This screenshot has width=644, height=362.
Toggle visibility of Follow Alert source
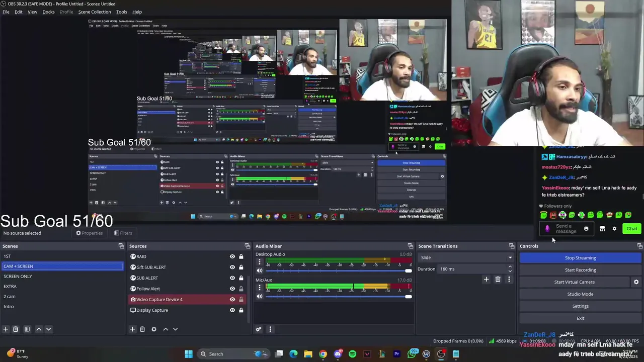(232, 289)
